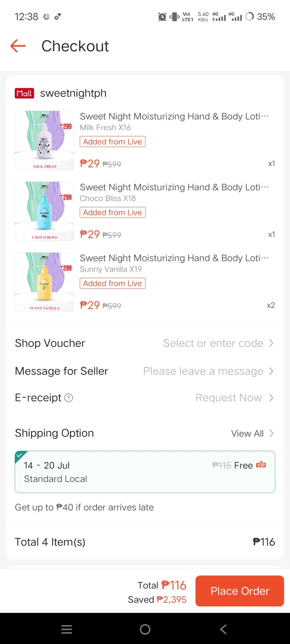290x644 pixels.
Task: Open the Choco Bliss lotion thumbnail
Action: coord(44,211)
